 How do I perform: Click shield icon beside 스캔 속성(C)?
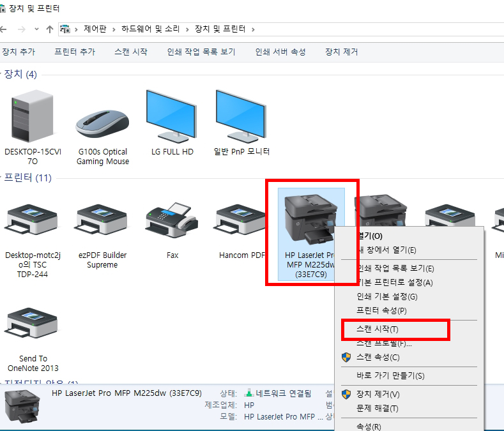coord(346,358)
